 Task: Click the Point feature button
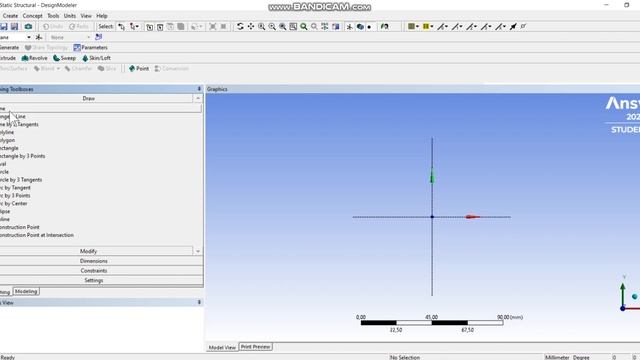[x=139, y=69]
